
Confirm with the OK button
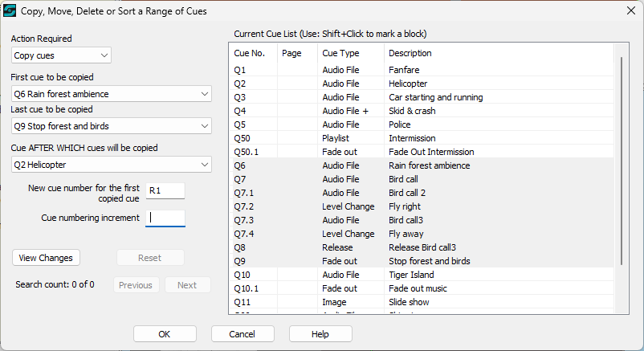(165, 334)
